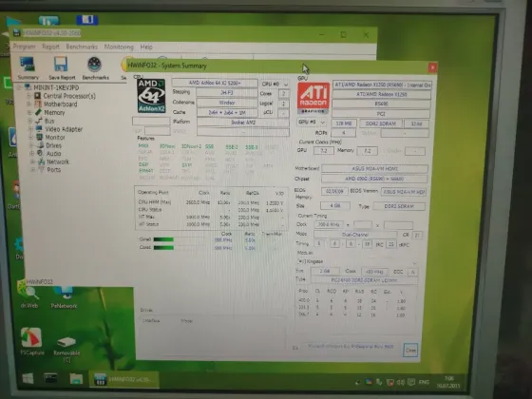
Task: Open the Help menu
Action: pos(146,47)
